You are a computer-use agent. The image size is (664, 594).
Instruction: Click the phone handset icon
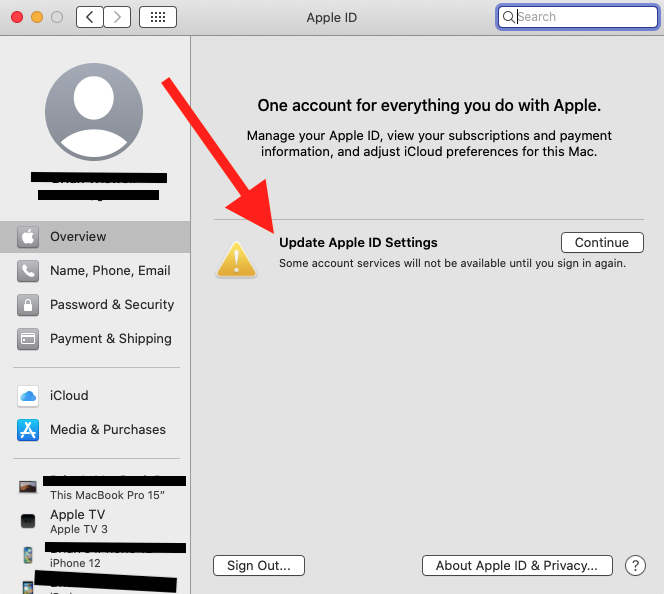(x=28, y=271)
